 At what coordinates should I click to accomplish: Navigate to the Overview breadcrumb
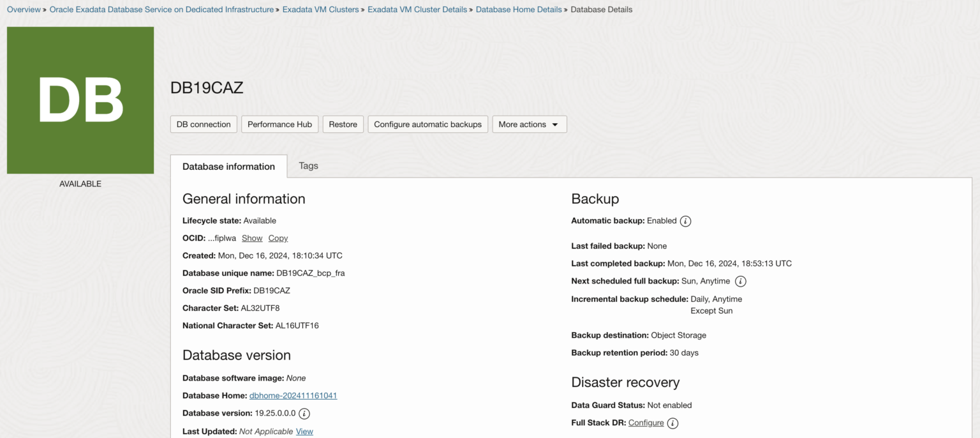tap(24, 9)
